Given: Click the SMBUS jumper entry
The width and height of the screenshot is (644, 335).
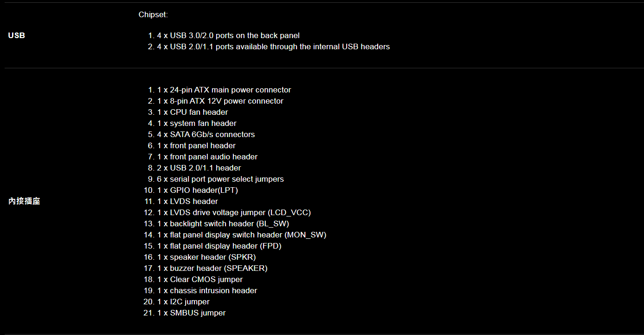Looking at the screenshot, I should pyautogui.click(x=191, y=313).
